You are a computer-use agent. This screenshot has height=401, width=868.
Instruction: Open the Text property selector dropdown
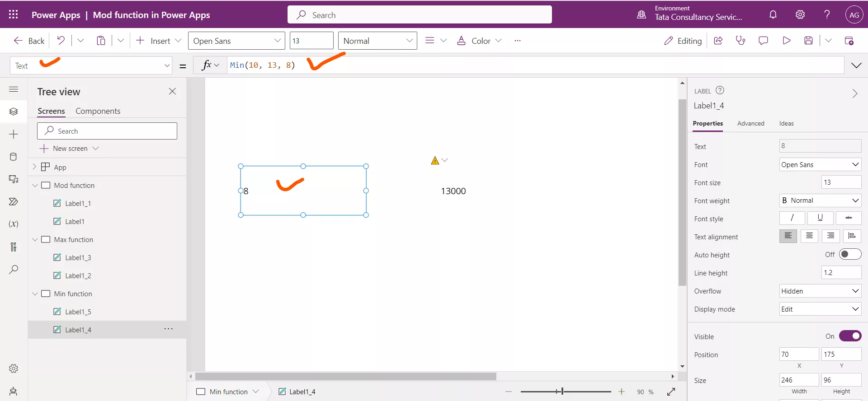91,65
